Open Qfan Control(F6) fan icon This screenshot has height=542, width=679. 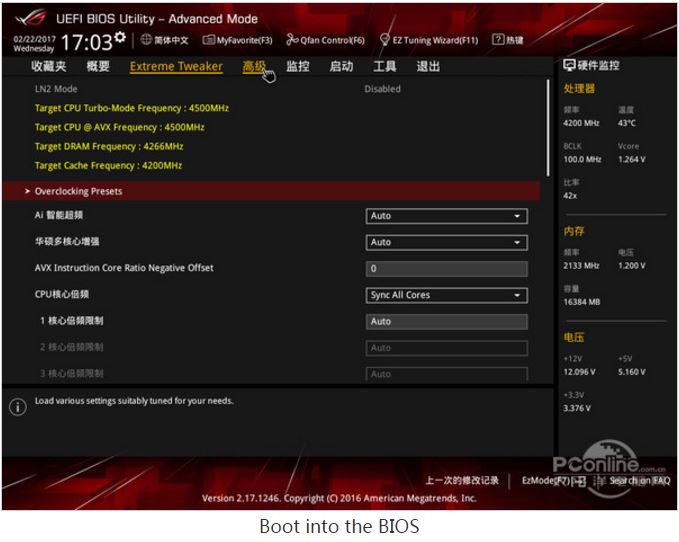pos(292,40)
